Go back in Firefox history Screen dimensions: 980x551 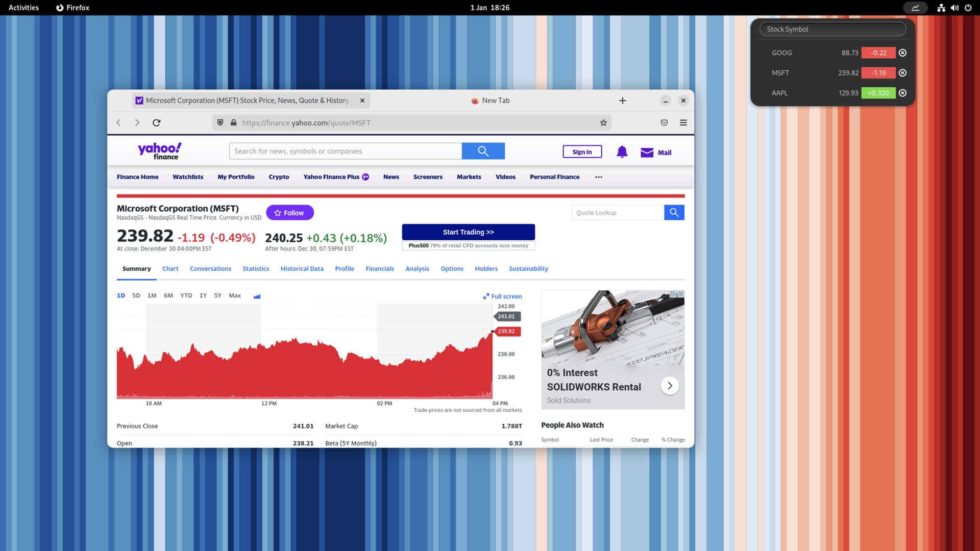tap(119, 122)
